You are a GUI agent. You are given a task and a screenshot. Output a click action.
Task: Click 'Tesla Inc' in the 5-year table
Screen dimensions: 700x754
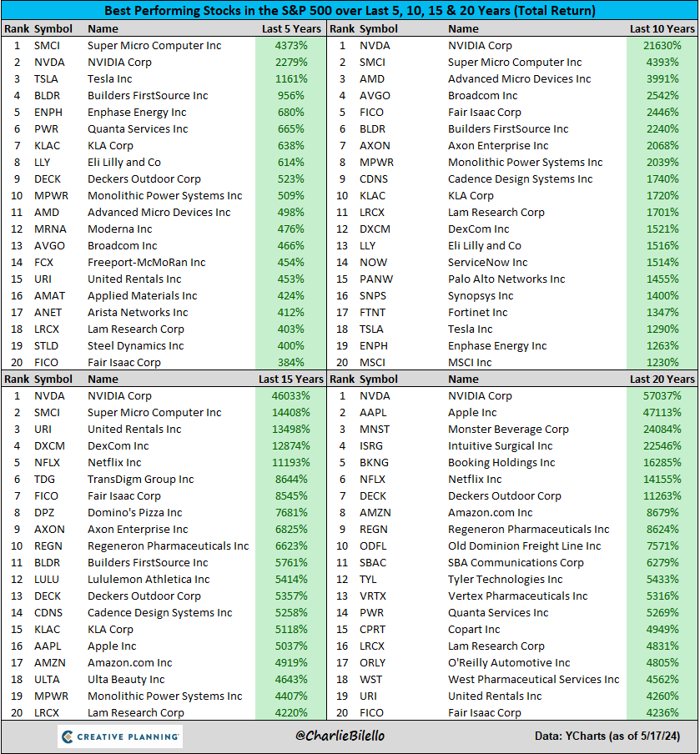coord(109,79)
